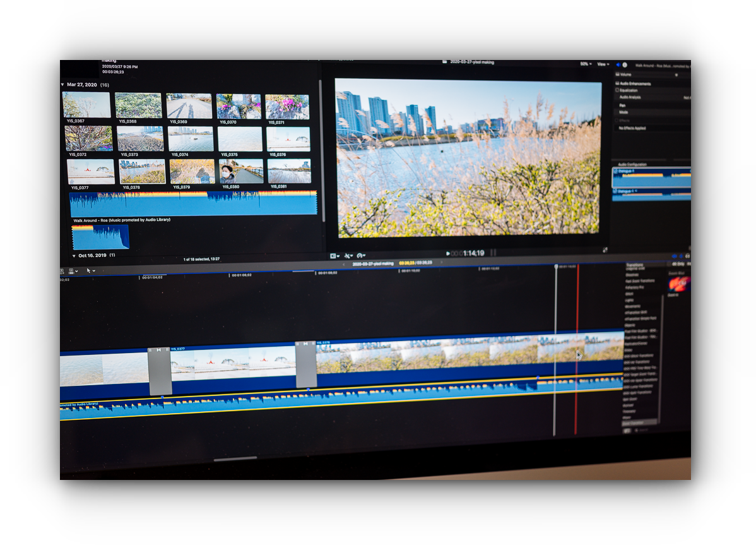Image resolution: width=756 pixels, height=545 pixels.
Task: Click the project name '2020-03-27' in timeline header
Action: point(373,264)
